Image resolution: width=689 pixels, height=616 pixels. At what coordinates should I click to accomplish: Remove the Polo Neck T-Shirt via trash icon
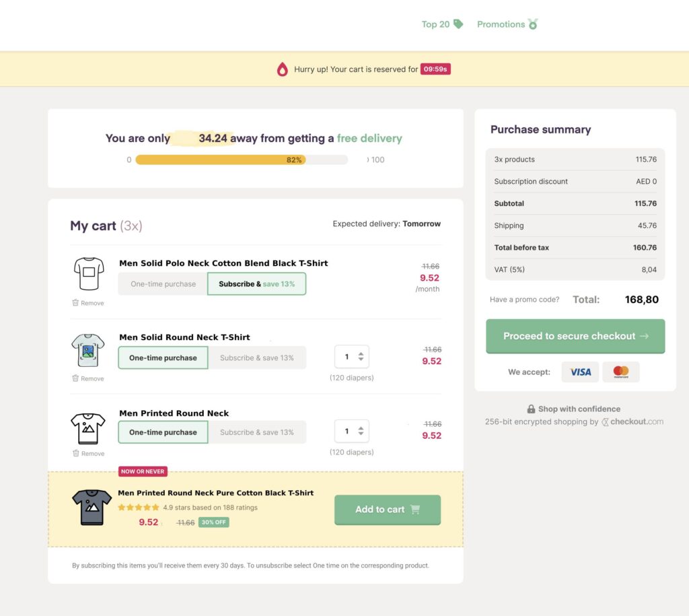[75, 303]
